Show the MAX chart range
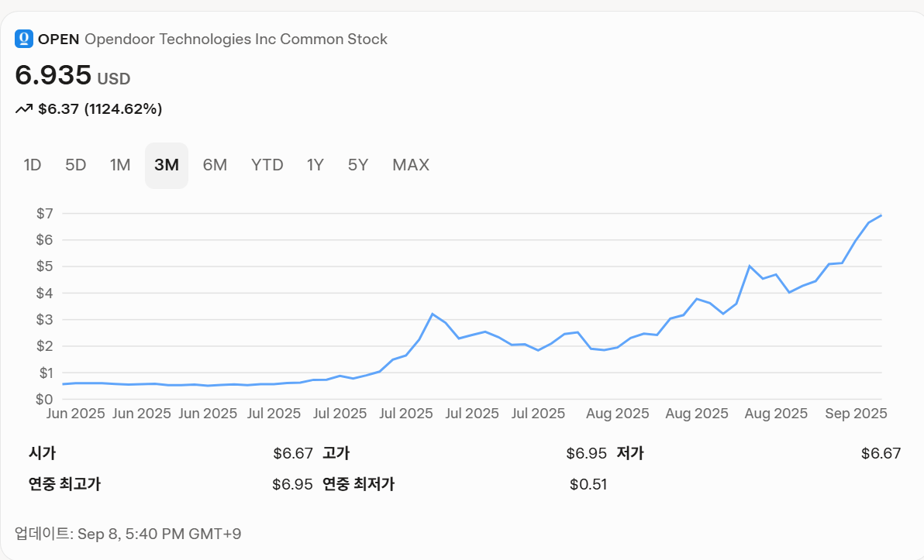The height and width of the screenshot is (560, 924). tap(411, 166)
